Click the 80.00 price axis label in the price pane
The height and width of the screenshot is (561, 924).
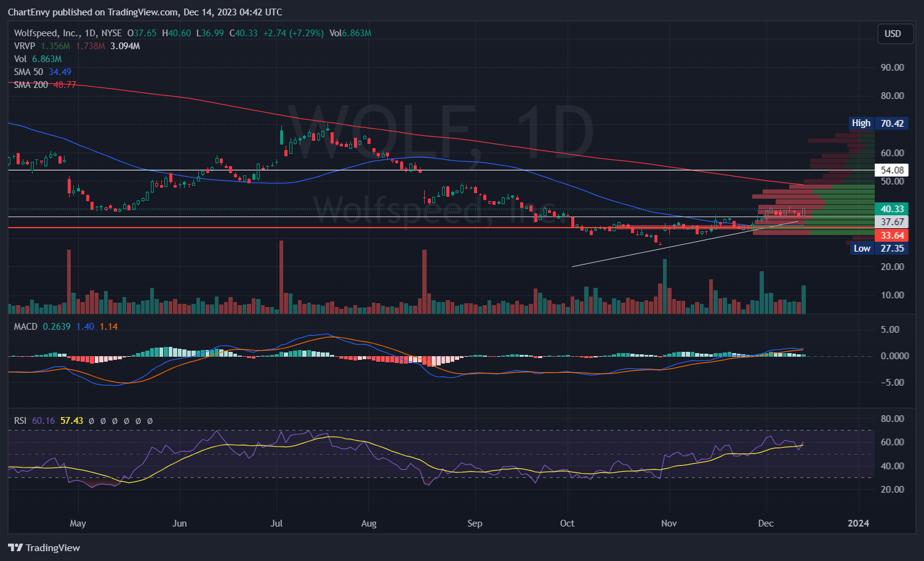click(892, 95)
